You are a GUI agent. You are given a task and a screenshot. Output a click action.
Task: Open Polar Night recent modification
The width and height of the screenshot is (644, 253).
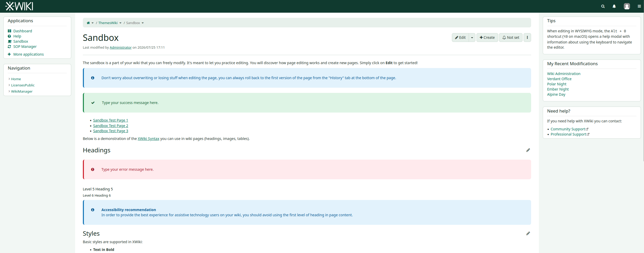pyautogui.click(x=557, y=84)
